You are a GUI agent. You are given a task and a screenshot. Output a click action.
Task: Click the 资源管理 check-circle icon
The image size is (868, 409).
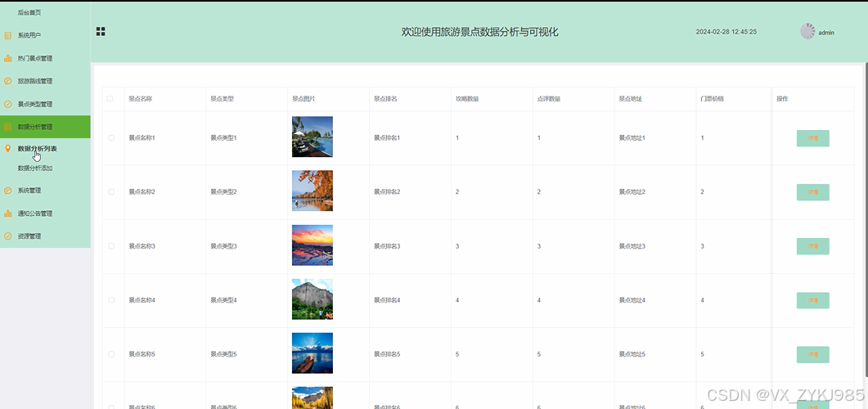point(7,236)
